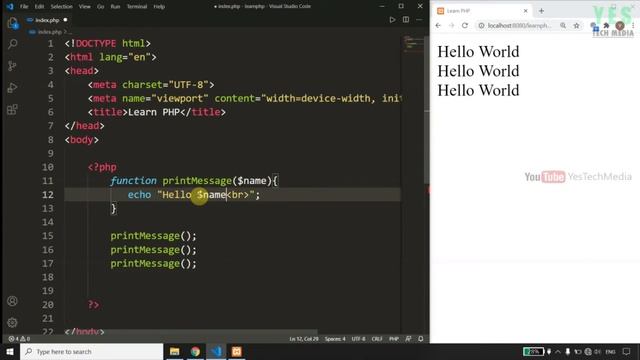Click the echo keyword on line 12
Image resolution: width=640 pixels, height=360 pixels.
(x=139, y=195)
